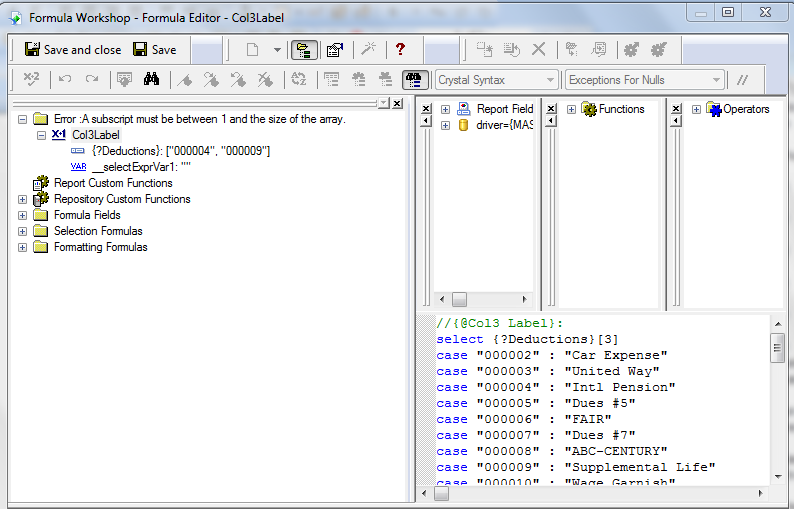The height and width of the screenshot is (509, 794).
Task: Toggle a bookmark with the flag icon
Action: (184, 80)
